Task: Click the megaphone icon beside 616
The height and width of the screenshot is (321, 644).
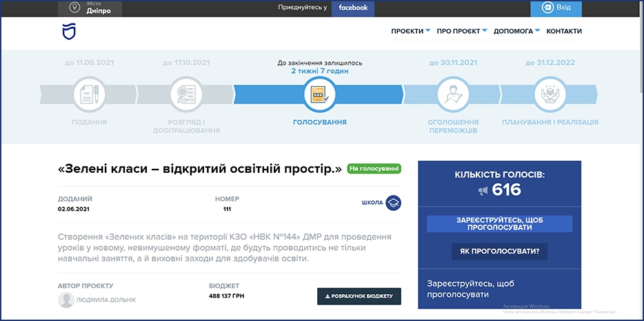Action: (483, 191)
